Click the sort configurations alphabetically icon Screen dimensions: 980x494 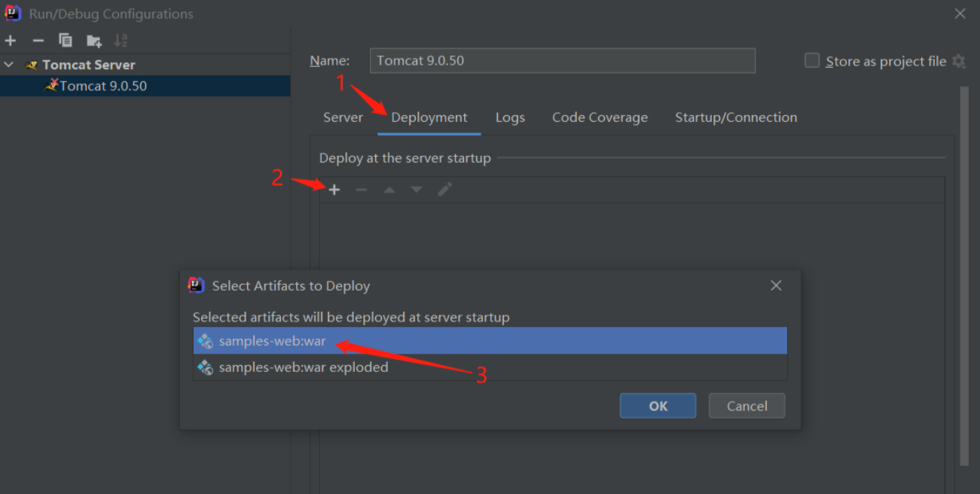[x=121, y=41]
